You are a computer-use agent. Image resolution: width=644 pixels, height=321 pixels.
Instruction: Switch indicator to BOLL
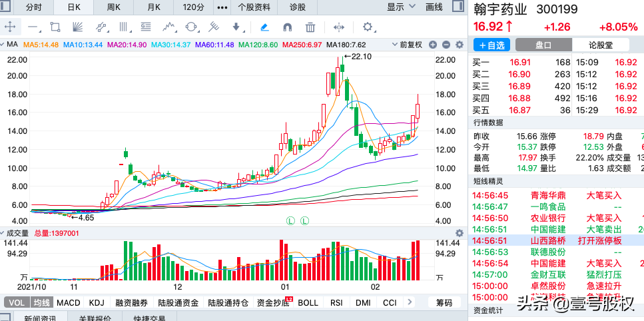point(308,303)
